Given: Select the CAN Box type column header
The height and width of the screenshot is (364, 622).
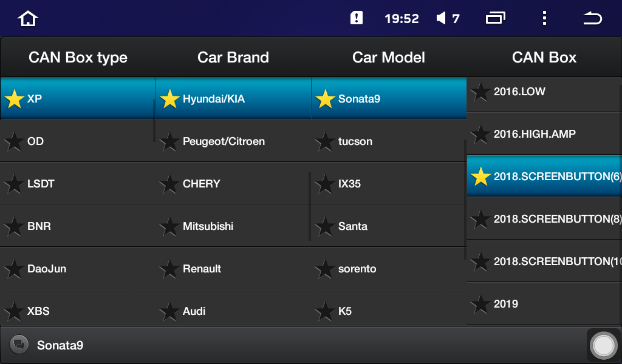Looking at the screenshot, I should (78, 58).
